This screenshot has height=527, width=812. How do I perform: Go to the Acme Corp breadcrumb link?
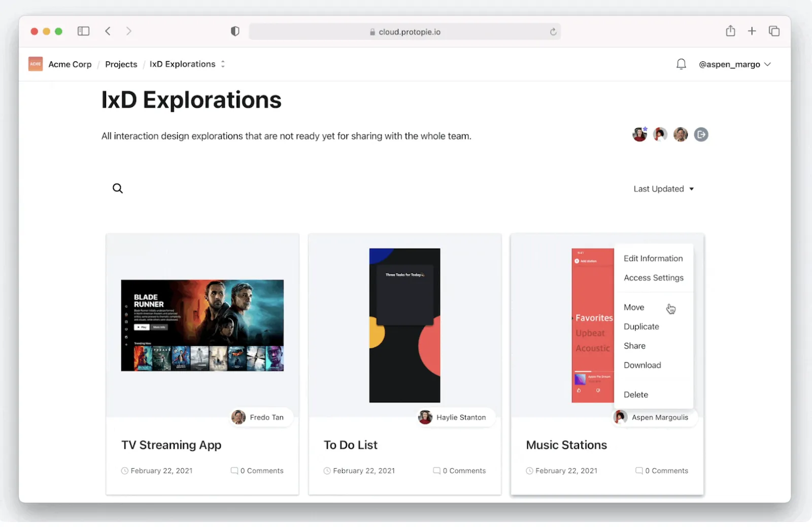pyautogui.click(x=70, y=64)
